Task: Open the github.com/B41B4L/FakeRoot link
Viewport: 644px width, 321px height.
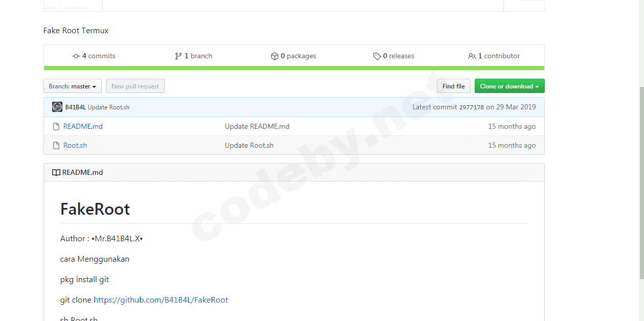Action: click(161, 300)
